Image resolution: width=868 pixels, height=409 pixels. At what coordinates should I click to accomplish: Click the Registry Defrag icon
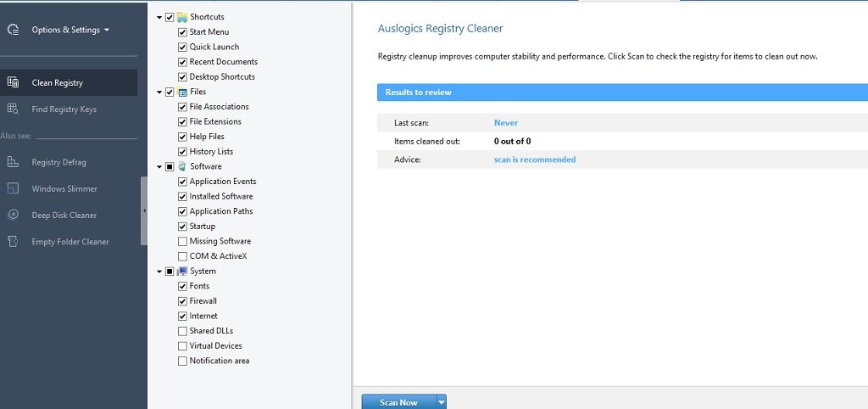click(14, 162)
